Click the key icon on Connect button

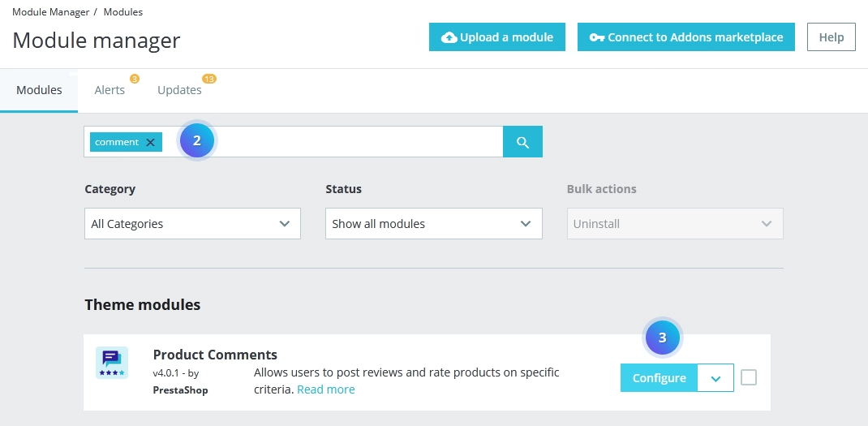pos(597,37)
